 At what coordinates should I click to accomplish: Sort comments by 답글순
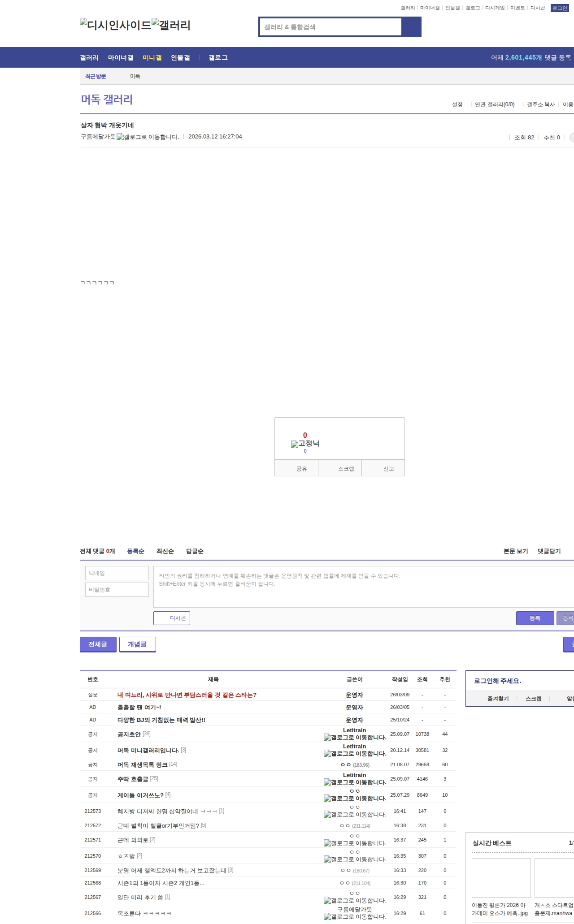[195, 551]
